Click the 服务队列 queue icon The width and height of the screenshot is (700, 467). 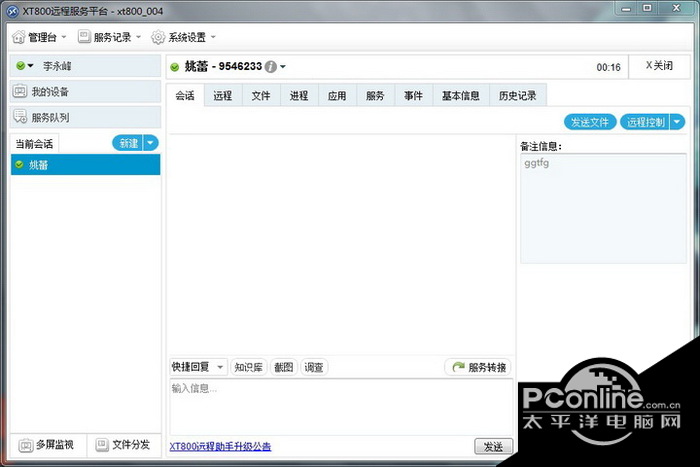click(x=20, y=118)
